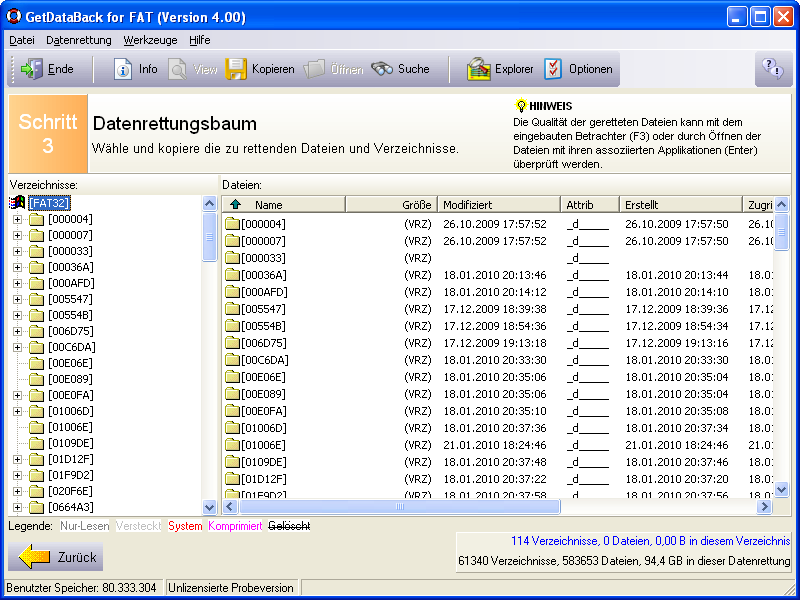Click the folder icon of [0109DE] in tree

pos(36,443)
